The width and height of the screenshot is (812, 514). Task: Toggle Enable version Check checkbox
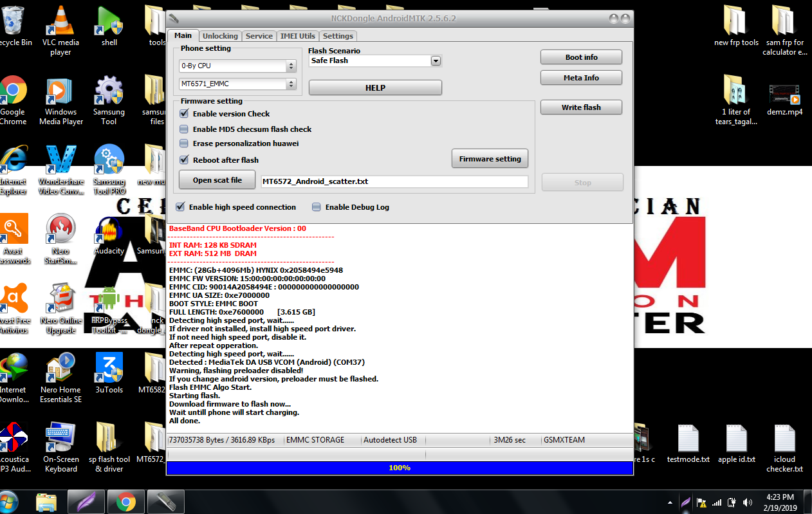[184, 114]
